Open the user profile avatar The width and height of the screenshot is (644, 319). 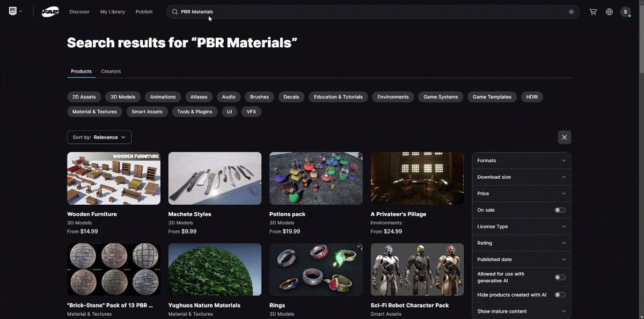pyautogui.click(x=625, y=12)
